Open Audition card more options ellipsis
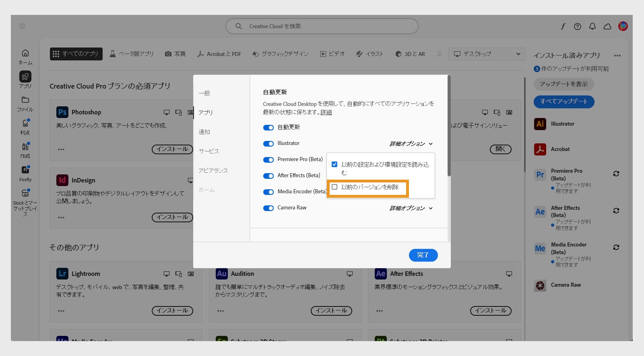 pyautogui.click(x=221, y=311)
